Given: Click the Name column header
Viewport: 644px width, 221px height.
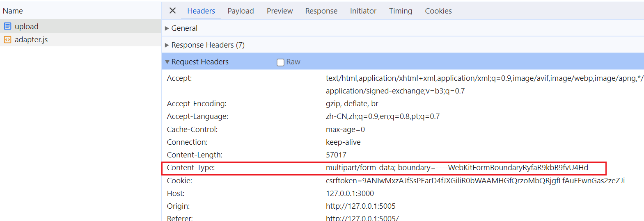Looking at the screenshot, I should click(x=13, y=11).
